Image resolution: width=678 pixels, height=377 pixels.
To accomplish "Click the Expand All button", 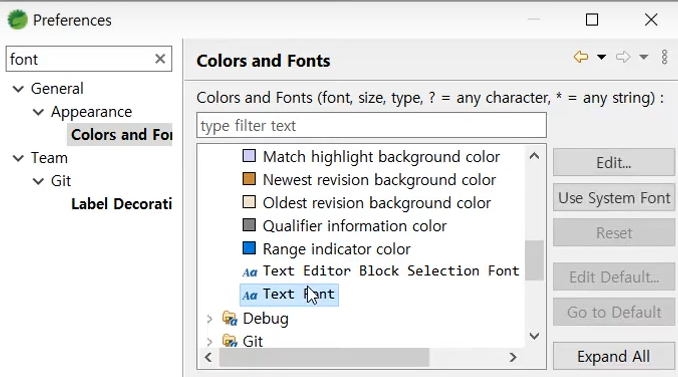I will click(x=614, y=357).
